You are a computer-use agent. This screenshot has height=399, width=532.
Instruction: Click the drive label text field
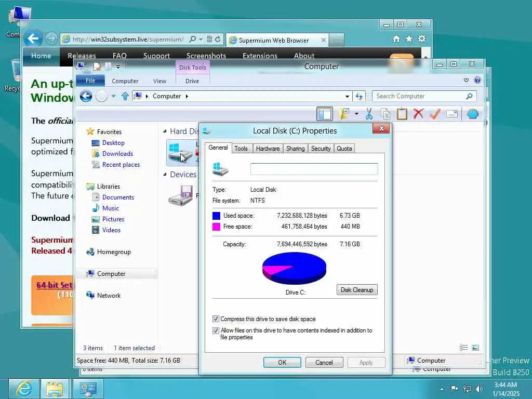click(x=314, y=169)
